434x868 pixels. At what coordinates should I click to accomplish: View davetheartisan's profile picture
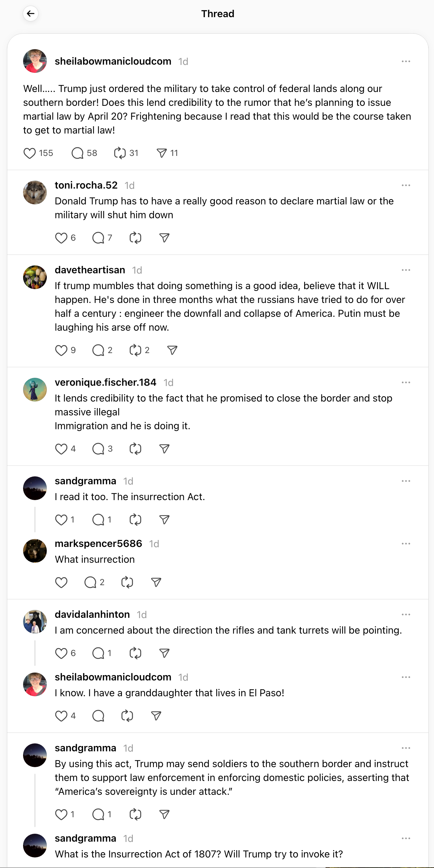tap(35, 277)
